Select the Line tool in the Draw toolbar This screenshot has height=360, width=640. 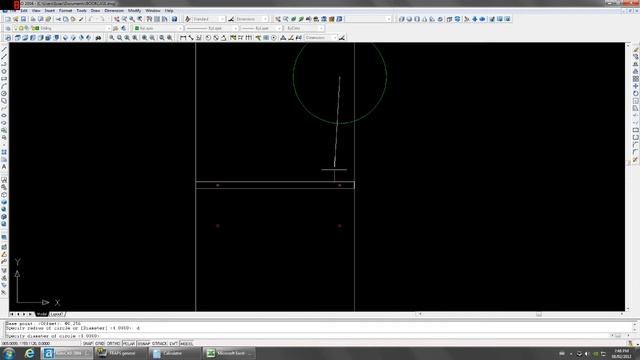4,49
